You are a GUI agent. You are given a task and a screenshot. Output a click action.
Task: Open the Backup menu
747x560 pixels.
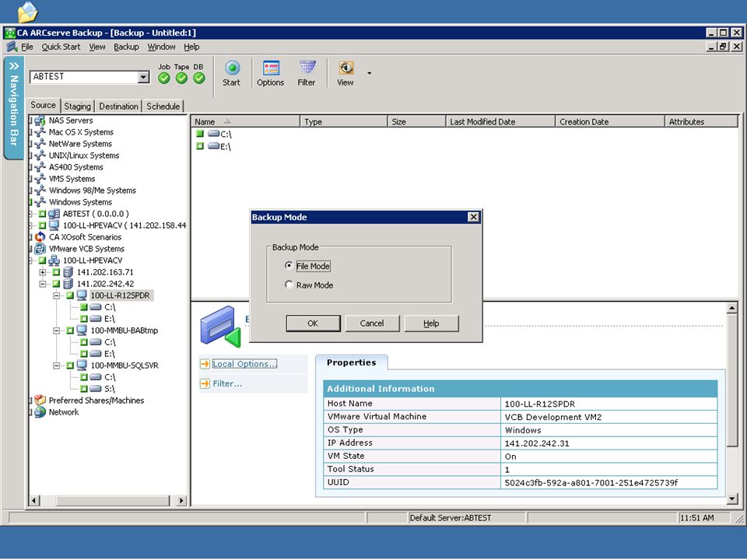[x=126, y=47]
